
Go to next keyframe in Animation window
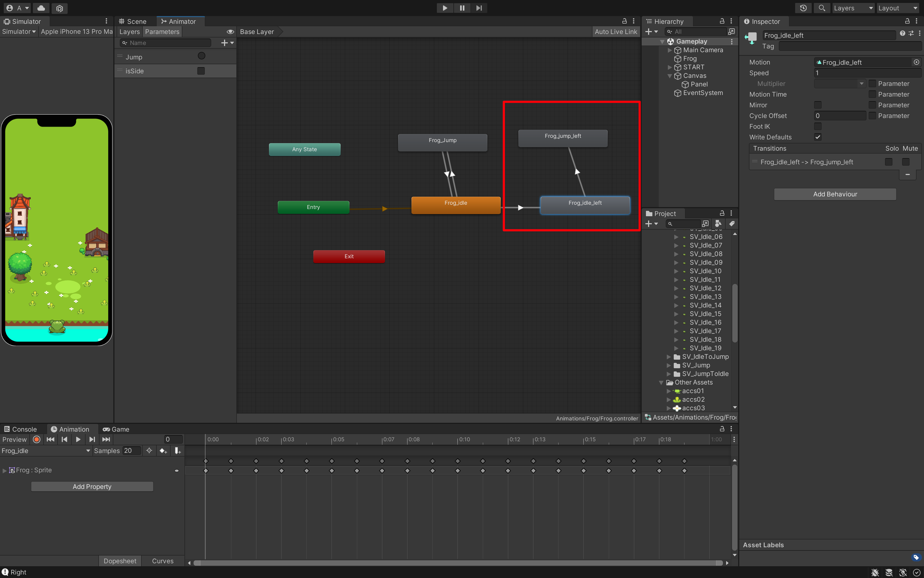click(92, 439)
